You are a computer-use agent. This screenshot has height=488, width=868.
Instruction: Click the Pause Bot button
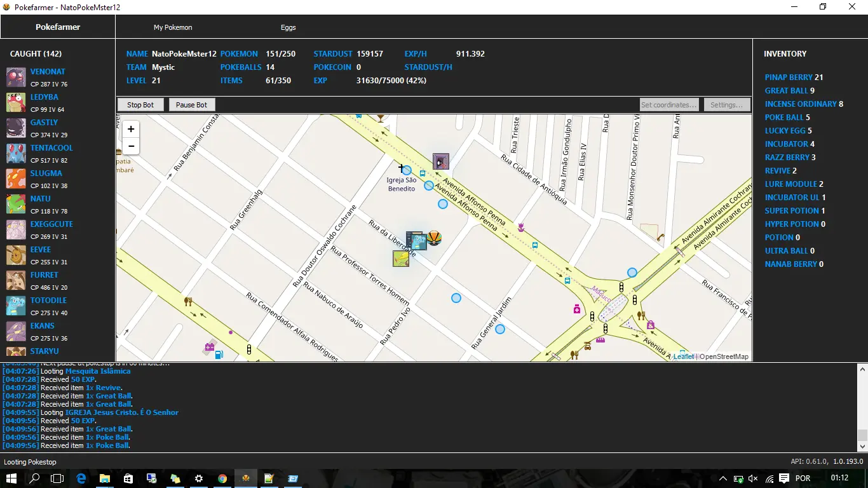[192, 105]
